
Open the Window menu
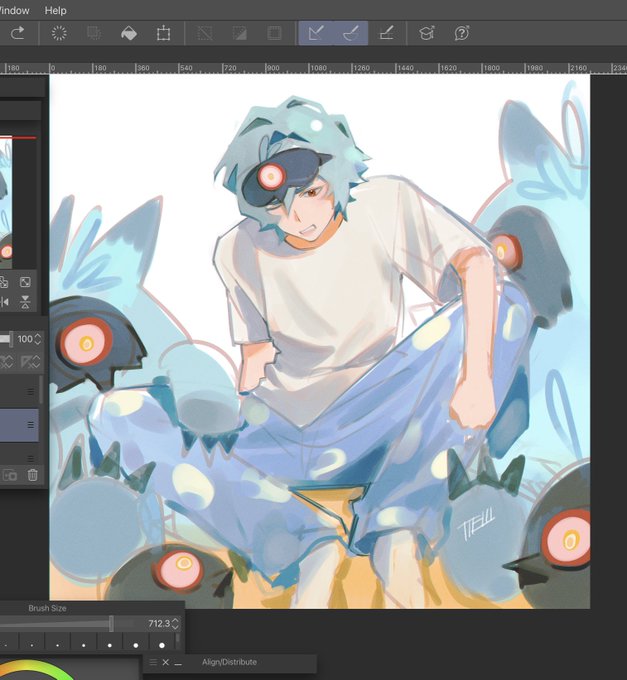pyautogui.click(x=14, y=10)
